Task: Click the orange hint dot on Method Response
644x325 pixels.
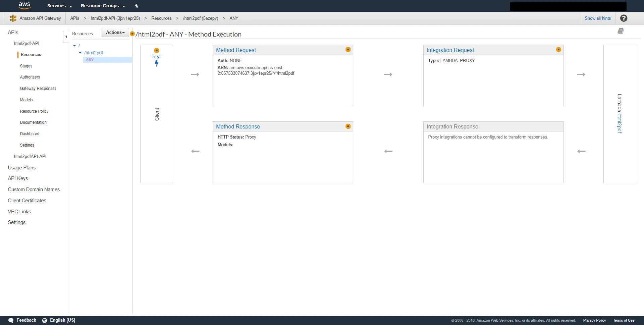Action: pyautogui.click(x=348, y=126)
